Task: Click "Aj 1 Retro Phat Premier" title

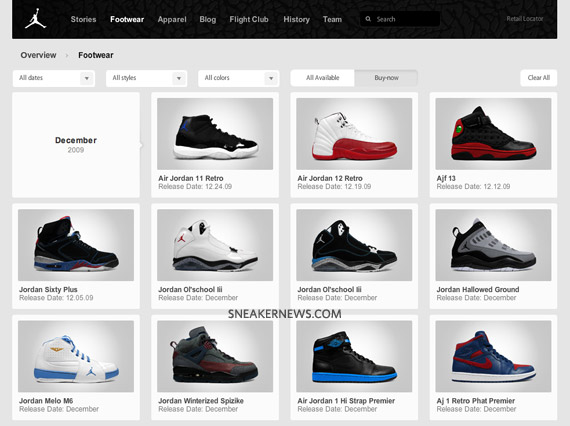Action: tap(476, 401)
